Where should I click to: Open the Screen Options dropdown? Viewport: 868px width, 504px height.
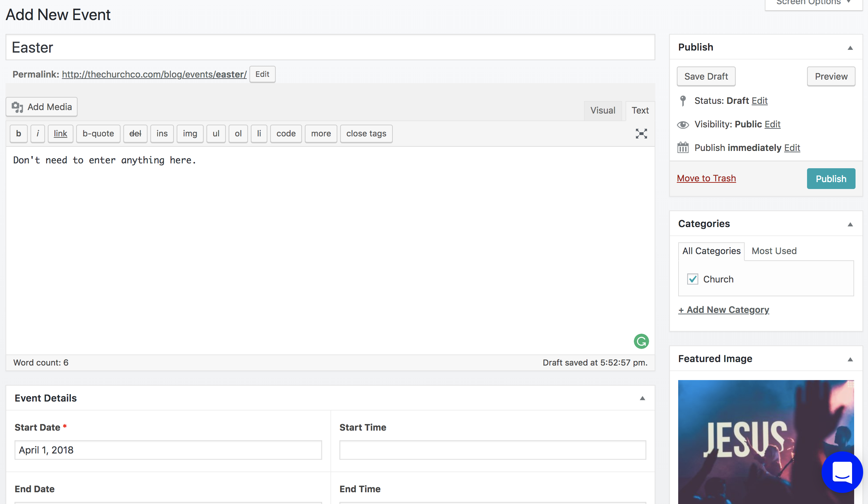tap(813, 3)
